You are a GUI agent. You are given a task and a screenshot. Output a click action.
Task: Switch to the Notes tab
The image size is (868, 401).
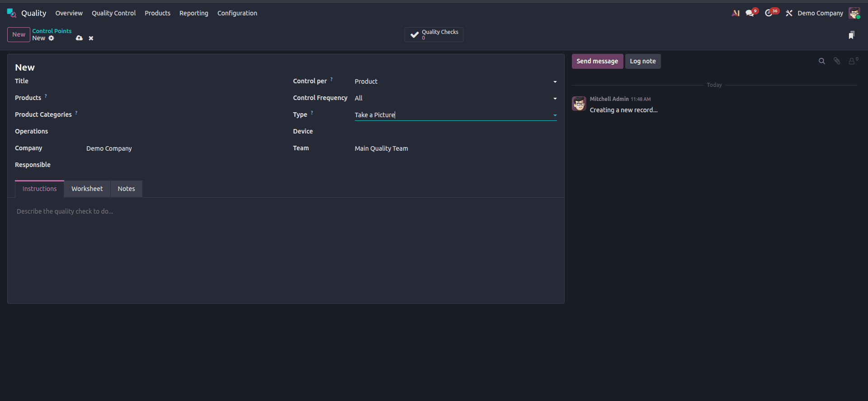[x=127, y=189]
